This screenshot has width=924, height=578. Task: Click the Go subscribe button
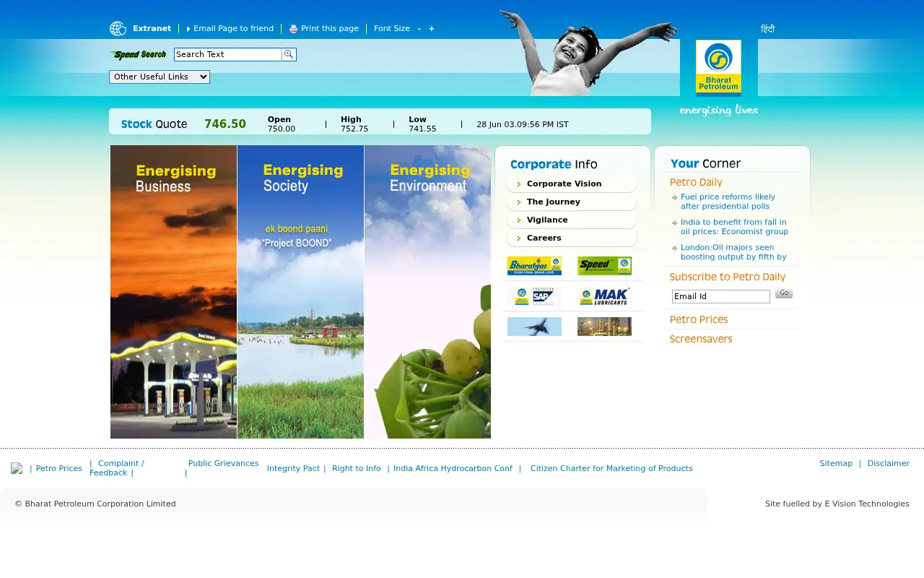(784, 293)
